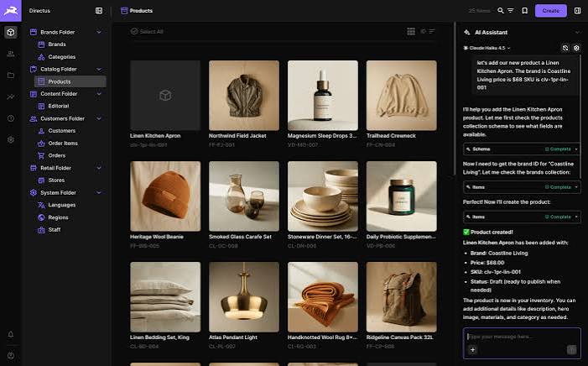The width and height of the screenshot is (588, 366).
Task: Click the send message button icon
Action: click(571, 349)
